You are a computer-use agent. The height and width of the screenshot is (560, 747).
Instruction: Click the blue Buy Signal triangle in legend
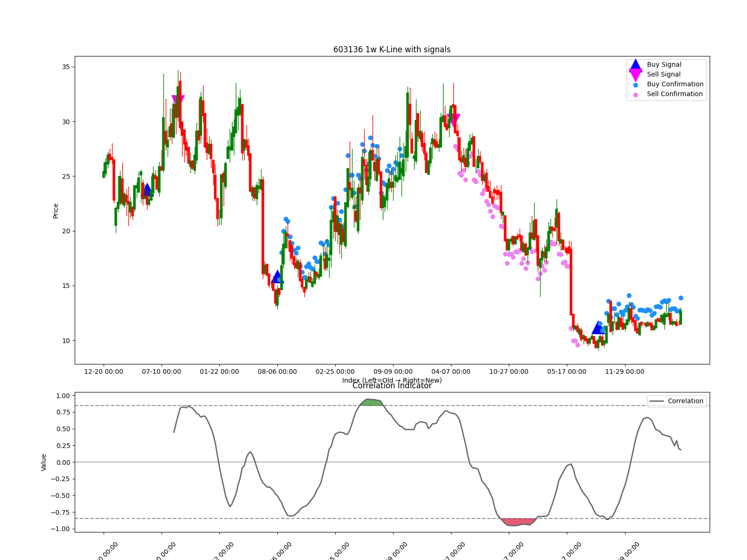click(635, 64)
